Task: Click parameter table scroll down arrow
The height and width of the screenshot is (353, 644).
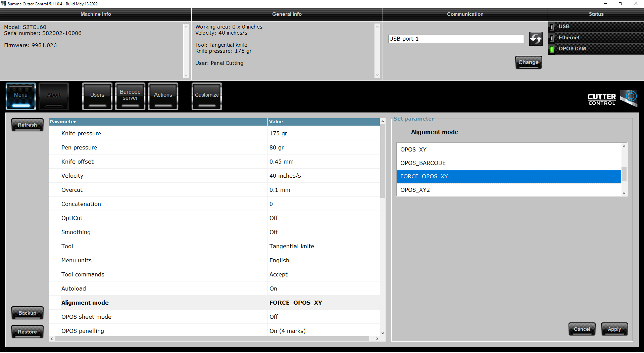Action: (383, 333)
